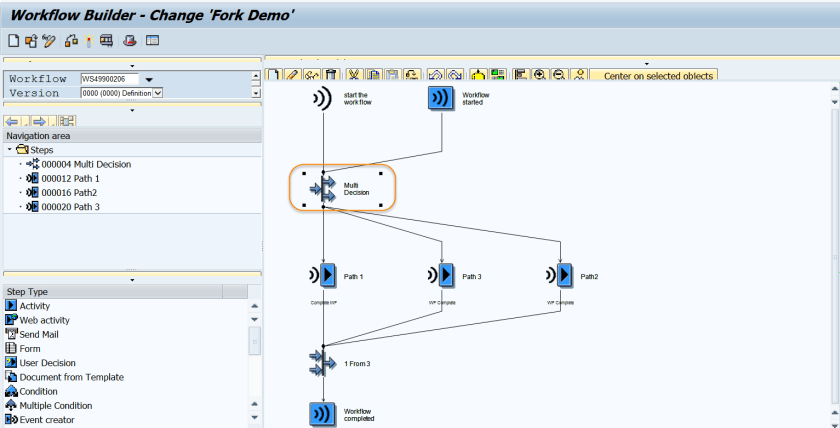This screenshot has height=428, width=840.
Task: Click the Cut scissors icon
Action: coord(354,74)
